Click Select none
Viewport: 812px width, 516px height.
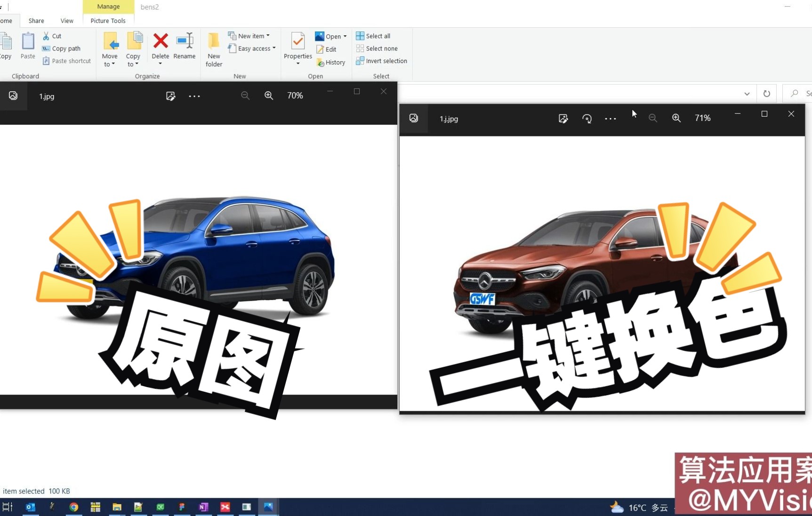coord(377,48)
